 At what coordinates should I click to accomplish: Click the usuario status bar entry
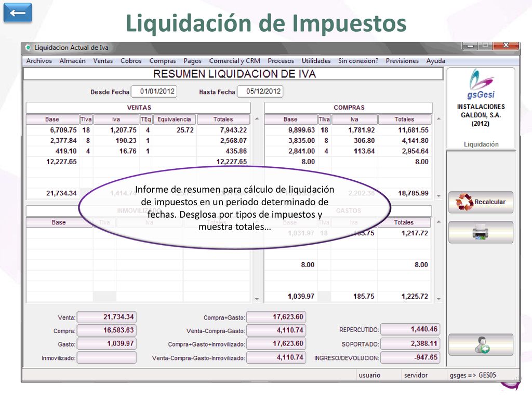coord(369,375)
